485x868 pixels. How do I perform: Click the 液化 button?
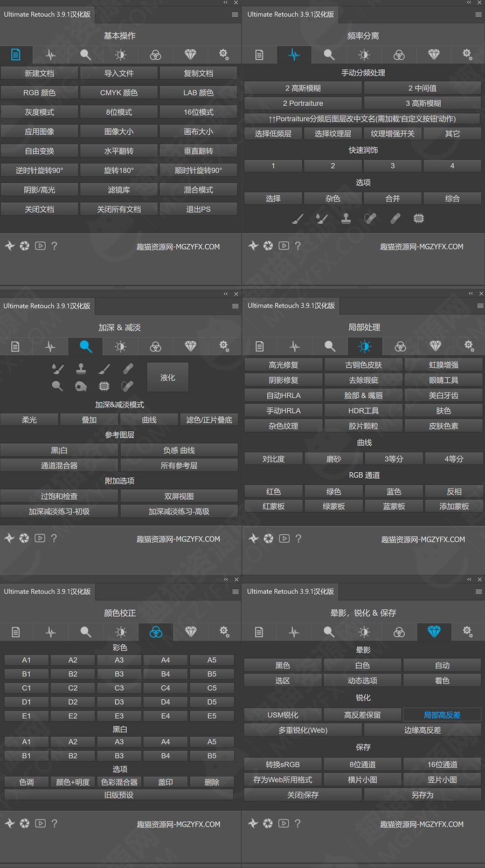168,377
